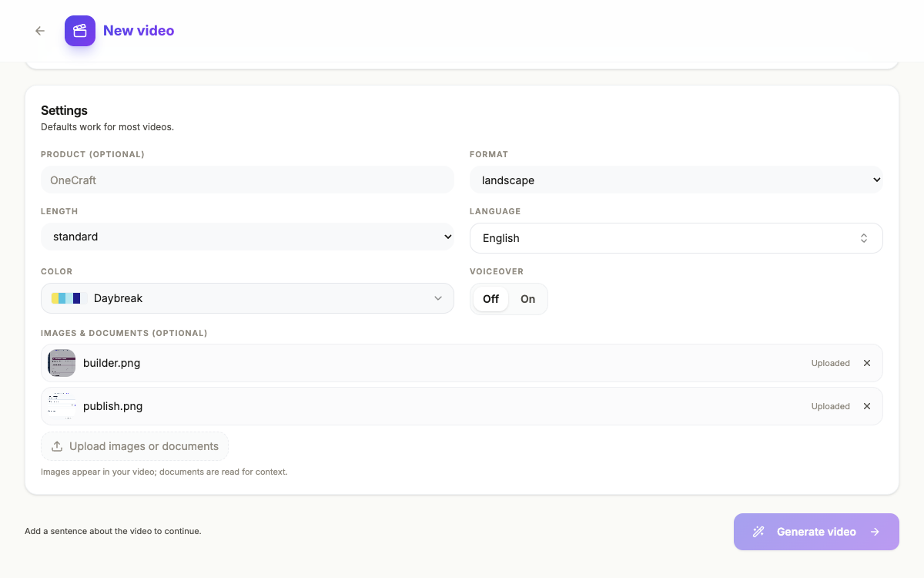
Task: Click the upload tray icon
Action: pos(57,446)
